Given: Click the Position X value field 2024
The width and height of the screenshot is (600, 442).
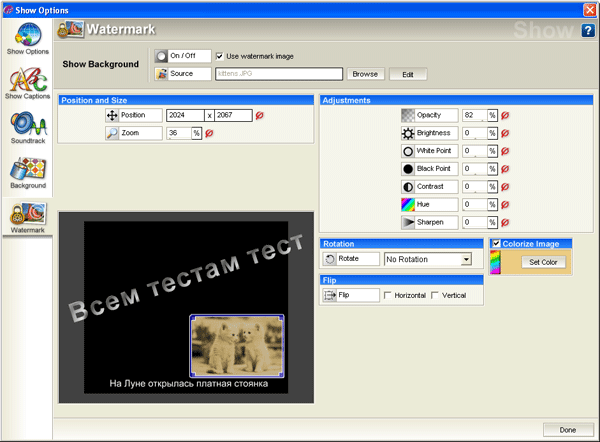Looking at the screenshot, I should [x=185, y=115].
